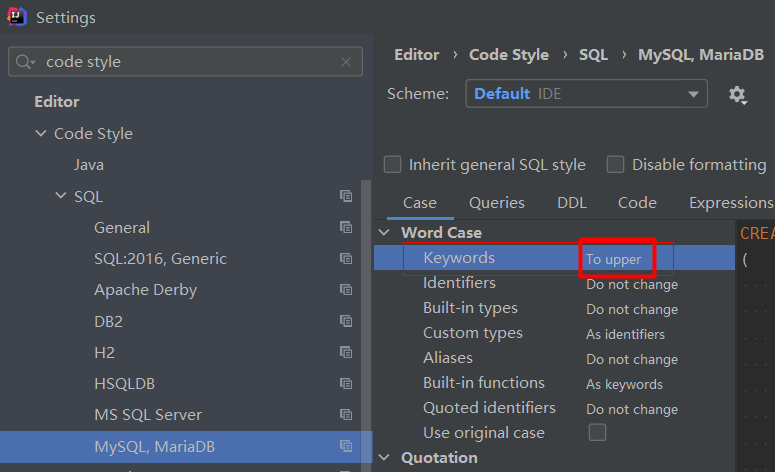Click the copy icon beside General
The width and height of the screenshot is (775, 472).
tap(346, 227)
